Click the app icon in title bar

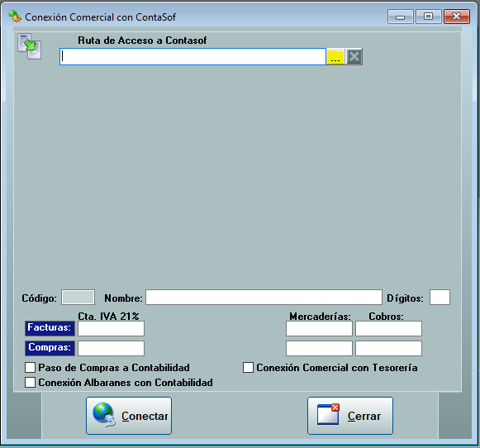(x=15, y=17)
